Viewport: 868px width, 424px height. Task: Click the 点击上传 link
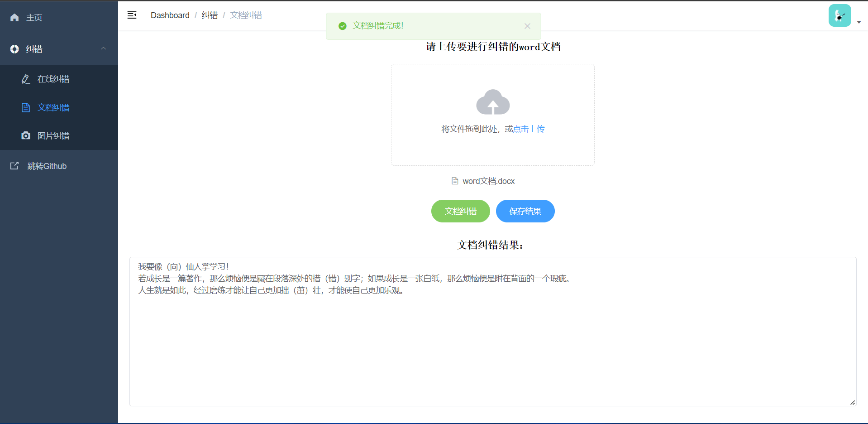(529, 129)
